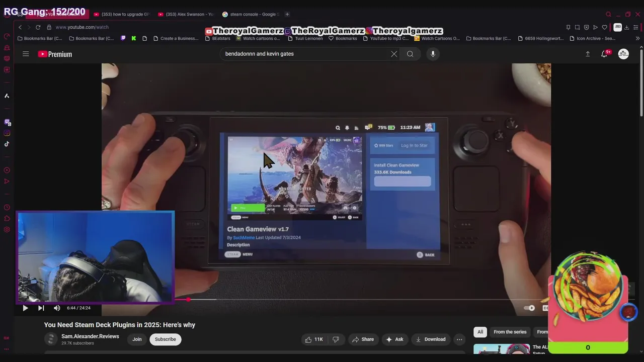Open the BEatstars bookmark
Screen dimensions: 644x362
coord(217,38)
